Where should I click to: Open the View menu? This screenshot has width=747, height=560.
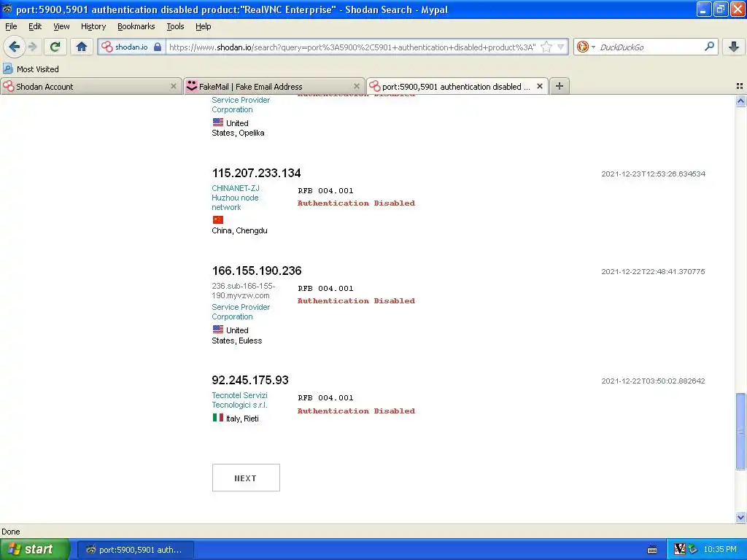coord(61,26)
